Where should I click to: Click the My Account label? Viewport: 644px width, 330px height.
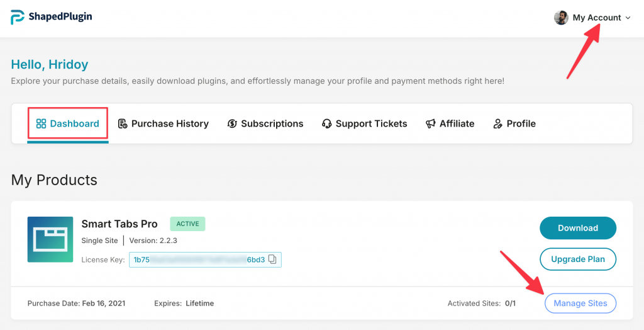pyautogui.click(x=596, y=18)
